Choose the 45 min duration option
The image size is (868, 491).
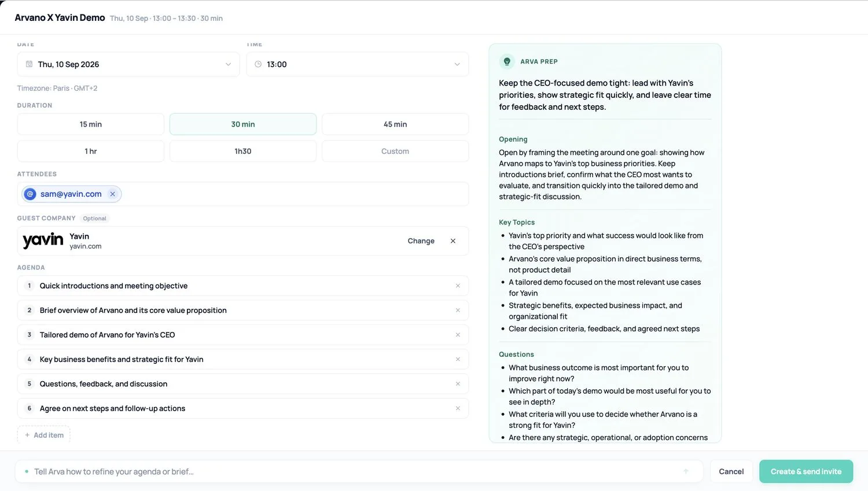395,124
